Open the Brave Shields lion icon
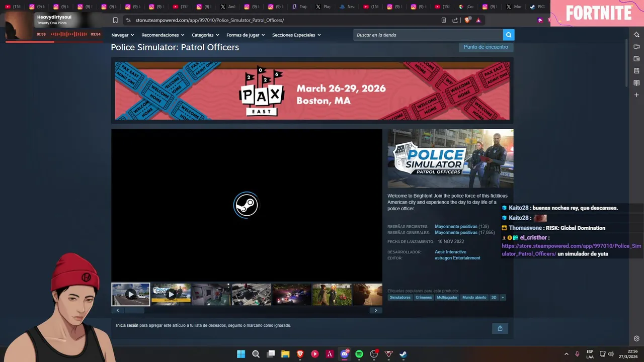Viewport: 644px width, 362px height. point(467,20)
